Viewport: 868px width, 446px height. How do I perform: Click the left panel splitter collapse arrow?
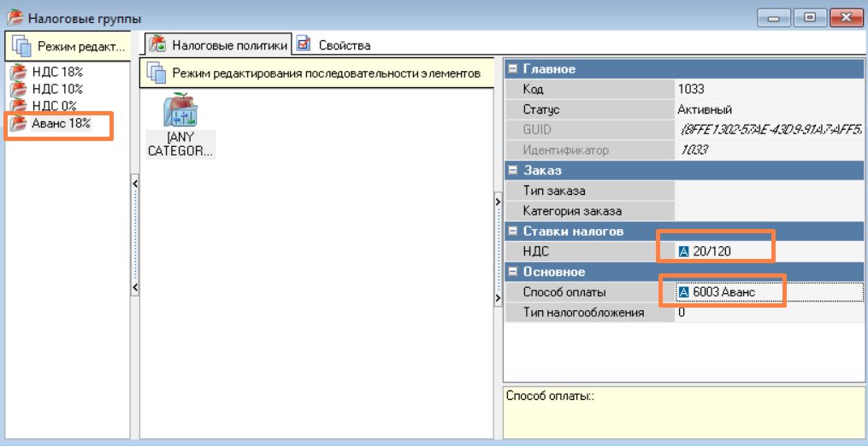134,182
